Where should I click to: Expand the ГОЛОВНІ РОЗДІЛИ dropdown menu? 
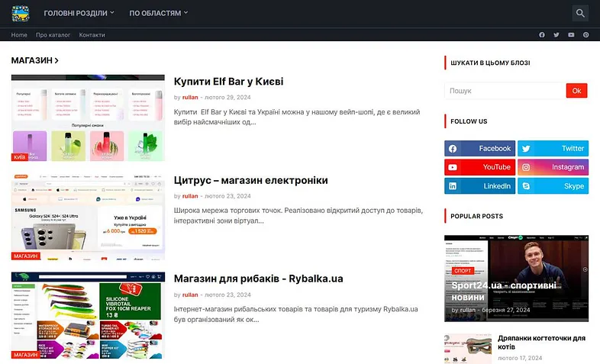point(79,13)
